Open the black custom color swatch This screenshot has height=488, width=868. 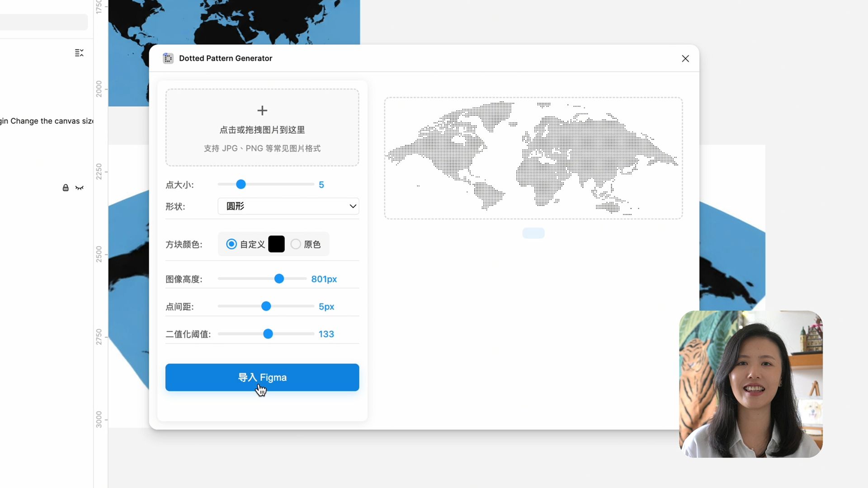coord(276,244)
